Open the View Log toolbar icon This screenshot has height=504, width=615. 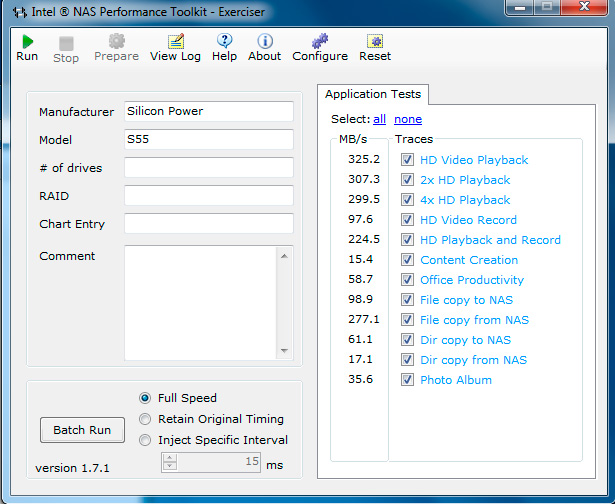tap(175, 42)
